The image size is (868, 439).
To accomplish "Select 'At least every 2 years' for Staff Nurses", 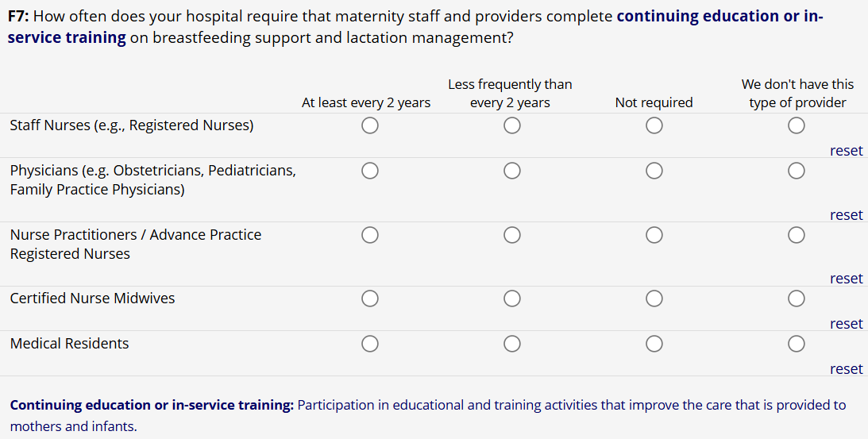I will pyautogui.click(x=369, y=125).
